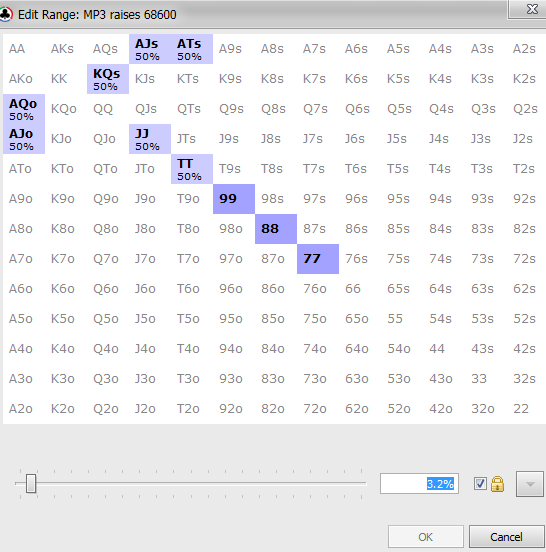Select the 44 pair cell
Screen dimensions: 546x552
click(x=444, y=349)
